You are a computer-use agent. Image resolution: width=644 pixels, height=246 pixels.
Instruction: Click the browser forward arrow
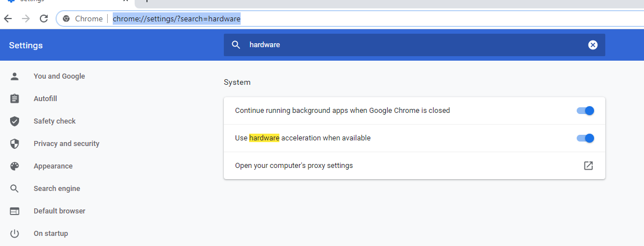point(26,19)
